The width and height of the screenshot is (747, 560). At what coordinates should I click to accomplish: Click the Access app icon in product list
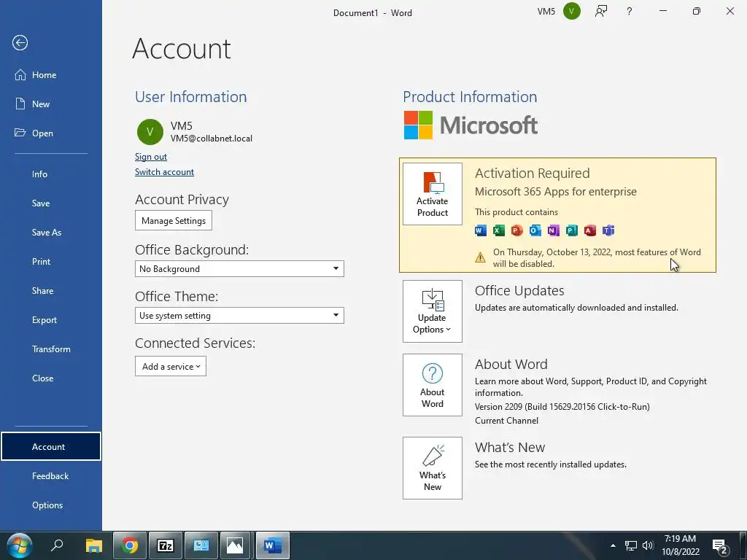tap(589, 231)
